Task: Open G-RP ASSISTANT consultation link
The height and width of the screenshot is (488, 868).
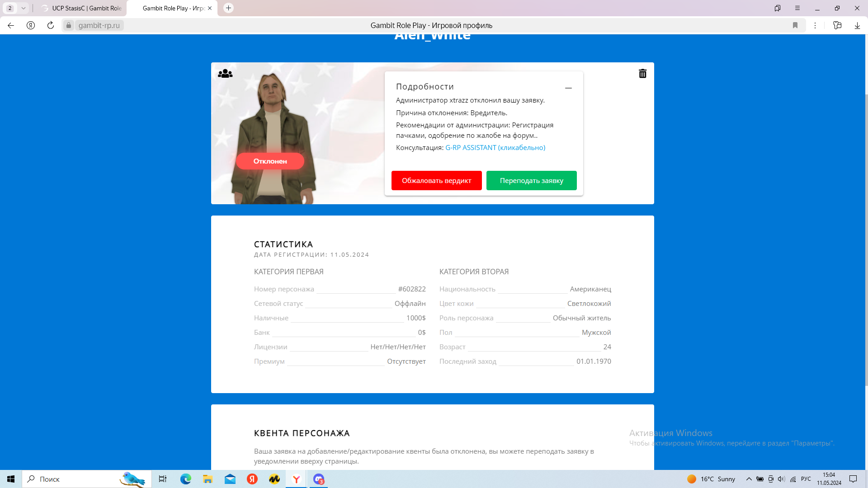Action: click(x=495, y=148)
